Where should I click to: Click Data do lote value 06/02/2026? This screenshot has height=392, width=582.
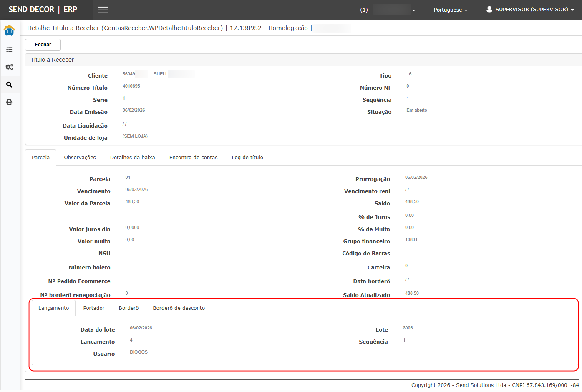[141, 328]
